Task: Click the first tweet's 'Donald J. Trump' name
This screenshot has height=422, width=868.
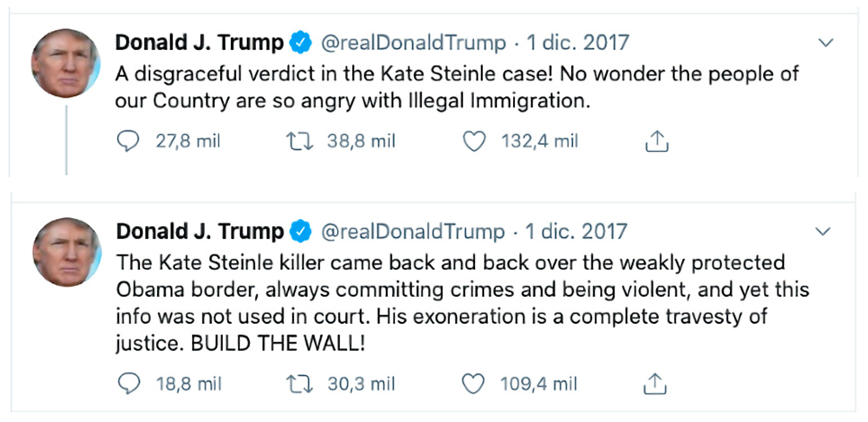Action: pyautogui.click(x=199, y=43)
